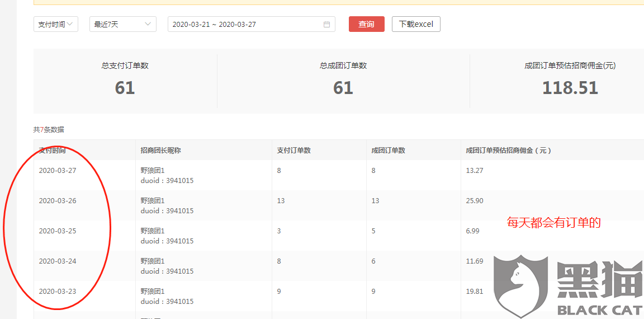Open the 最近7天 time range dropdown
The image size is (644, 319).
click(x=123, y=24)
